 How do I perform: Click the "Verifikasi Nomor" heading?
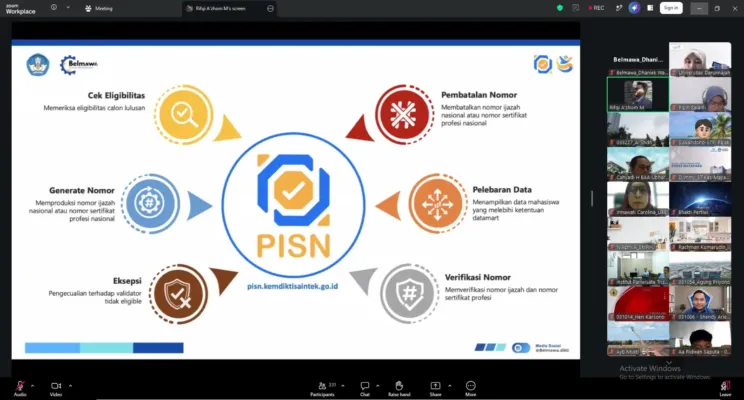tap(478, 277)
